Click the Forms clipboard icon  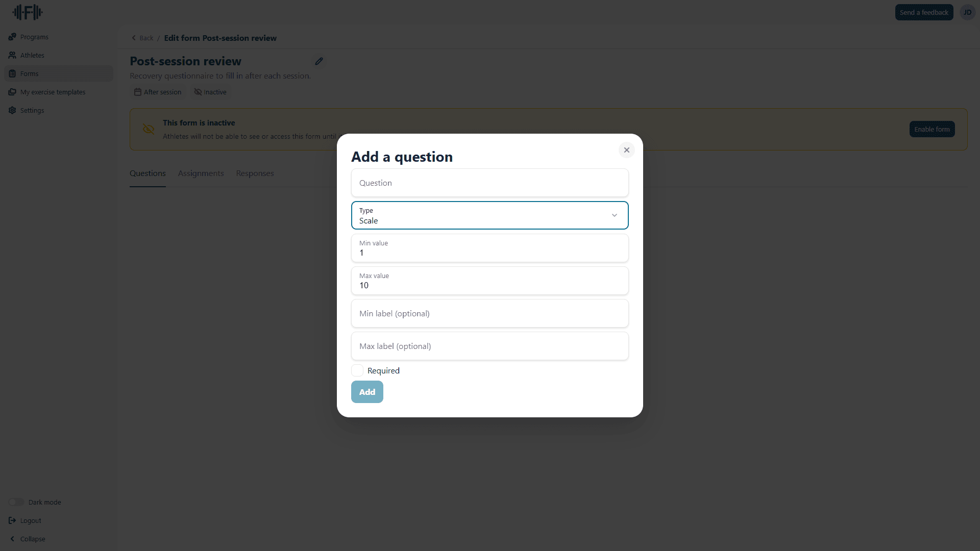[12, 73]
